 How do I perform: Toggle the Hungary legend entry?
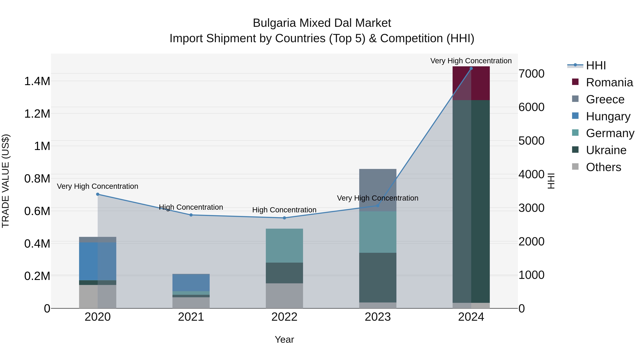tap(601, 116)
